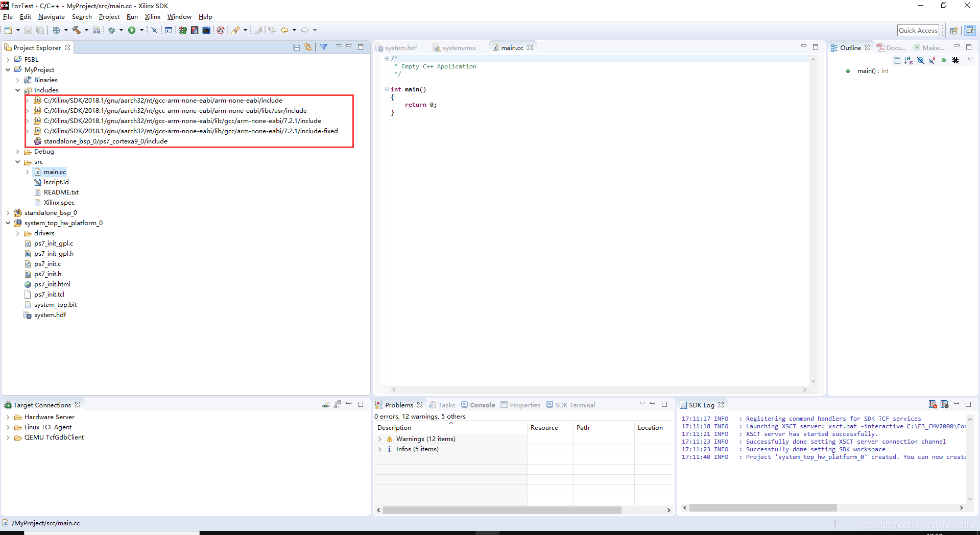Expand the Hardware Server connection
This screenshot has width=980, height=535.
8,417
